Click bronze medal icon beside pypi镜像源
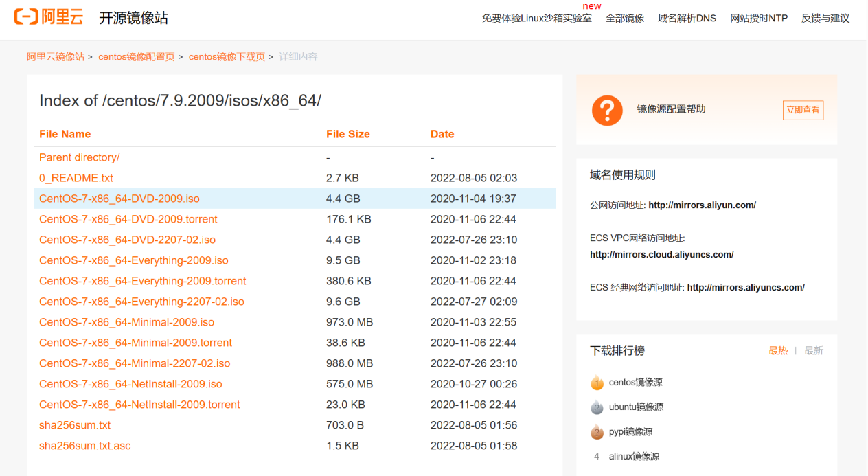Image resolution: width=868 pixels, height=476 pixels. tap(597, 432)
